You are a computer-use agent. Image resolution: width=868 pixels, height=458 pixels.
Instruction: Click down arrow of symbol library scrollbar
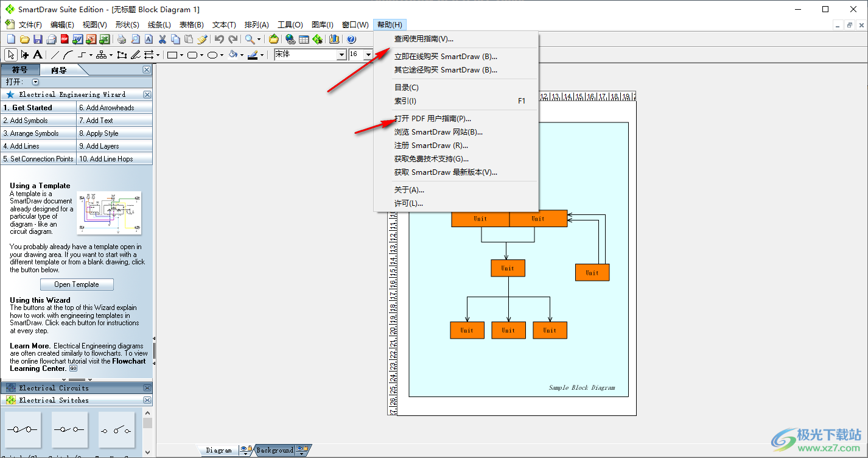coord(147,453)
